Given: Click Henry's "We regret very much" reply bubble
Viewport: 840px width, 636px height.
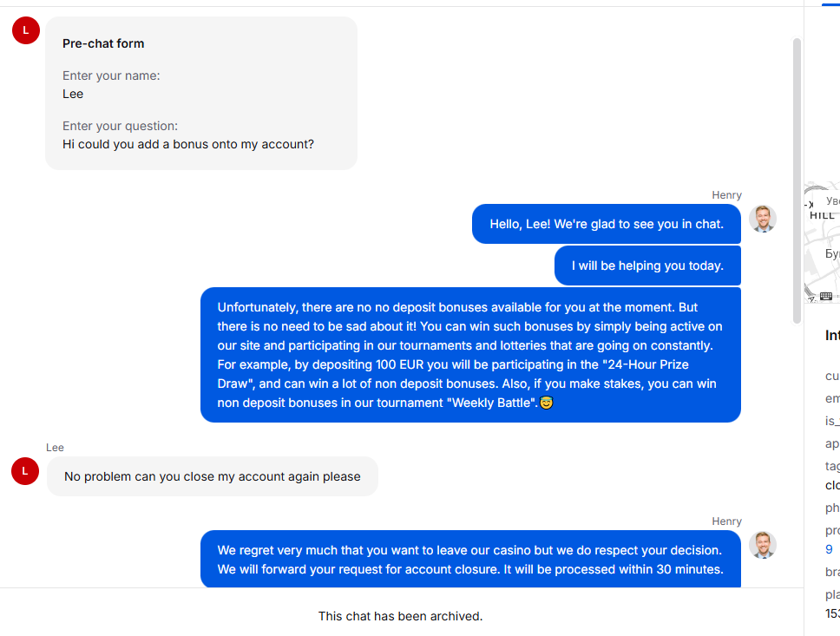Looking at the screenshot, I should 470,560.
